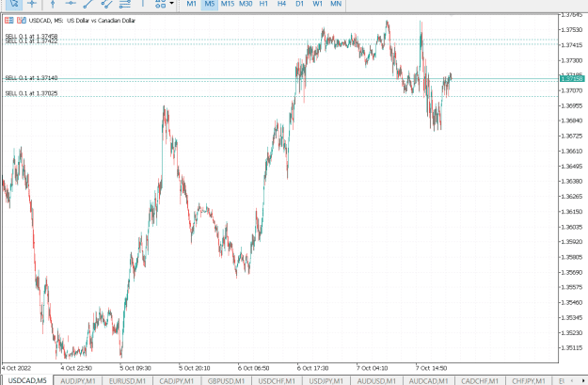Open the EURUSD,M1 chart tab

127,381
